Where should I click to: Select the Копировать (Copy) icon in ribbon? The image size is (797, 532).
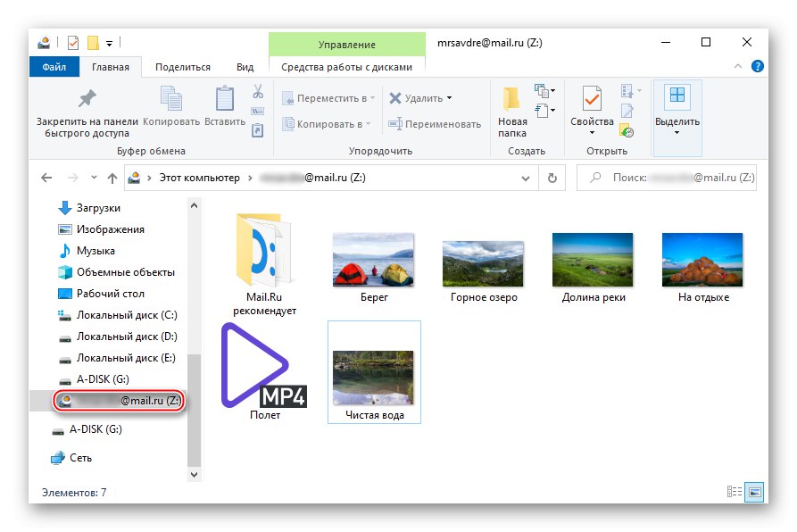[x=170, y=98]
